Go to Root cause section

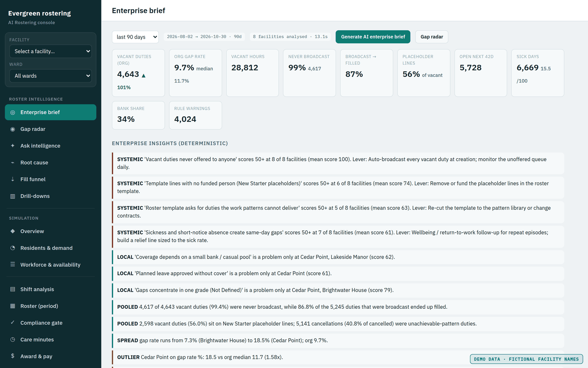coord(51,163)
